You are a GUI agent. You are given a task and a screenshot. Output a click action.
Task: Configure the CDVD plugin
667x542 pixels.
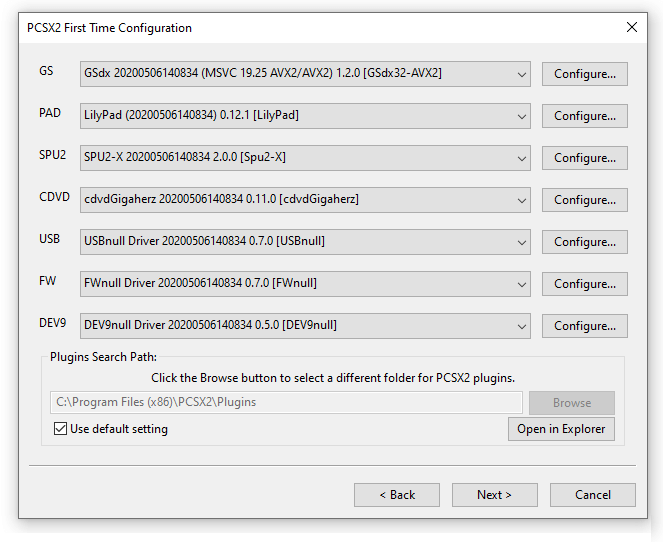584,200
